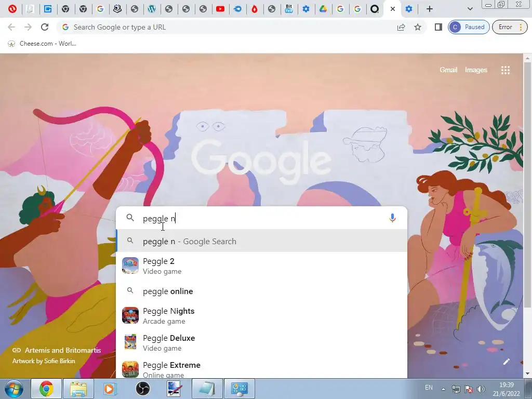
Task: Open the monitor-and-pen taskbar app
Action: pyautogui.click(x=175, y=389)
